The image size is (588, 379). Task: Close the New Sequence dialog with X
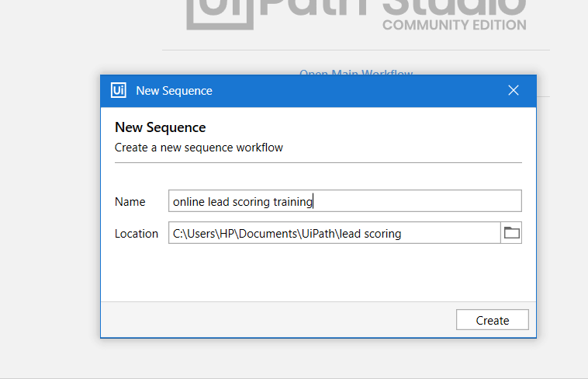tap(514, 90)
